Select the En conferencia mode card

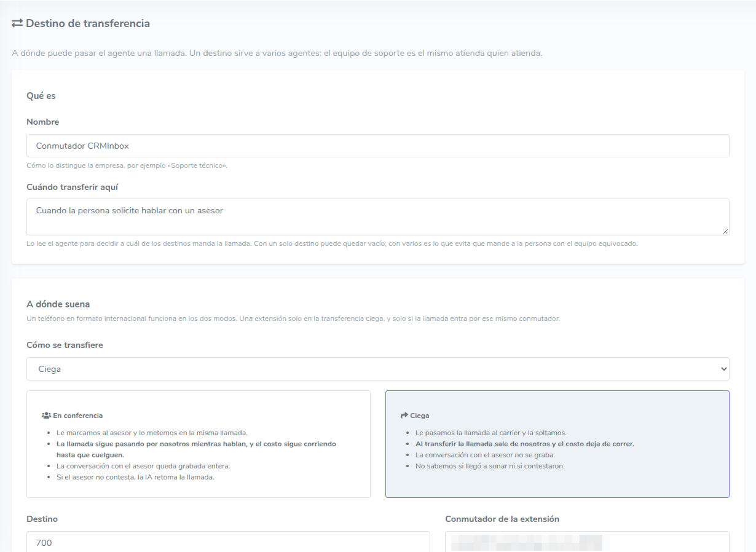[199, 444]
